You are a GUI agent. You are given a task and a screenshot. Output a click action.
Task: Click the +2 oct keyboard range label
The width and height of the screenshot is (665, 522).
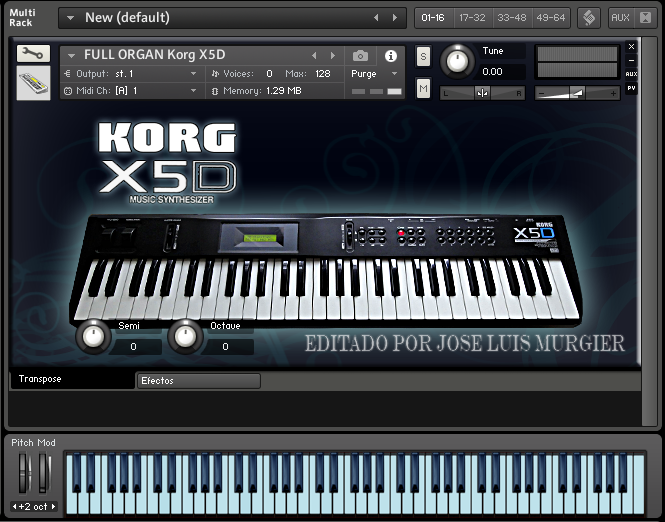[x=34, y=506]
